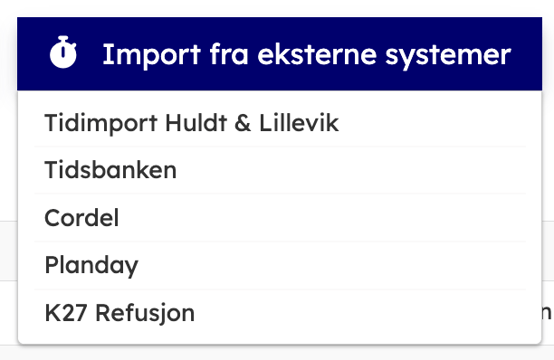Viewport: 554px width, 360px height.
Task: Click the Planday menu row
Action: point(280,265)
